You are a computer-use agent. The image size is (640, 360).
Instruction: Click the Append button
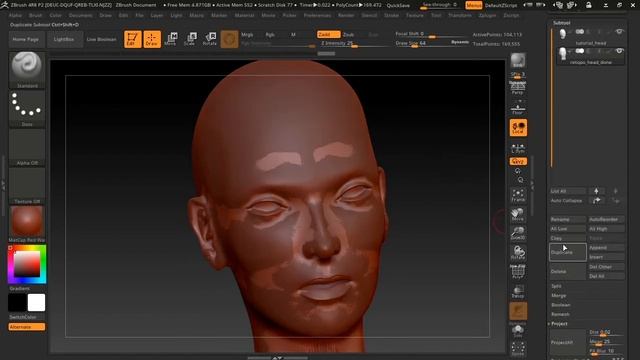tap(606, 248)
